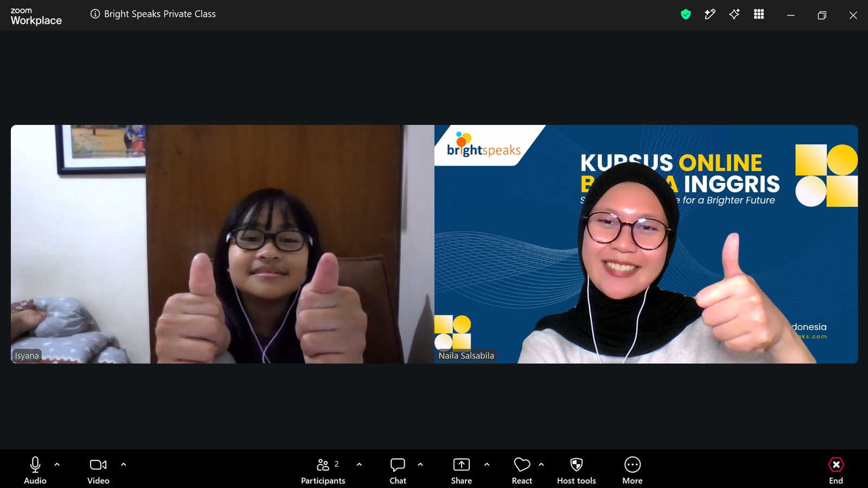
Task: Click the Bright Speaks Private Class title
Action: [160, 14]
